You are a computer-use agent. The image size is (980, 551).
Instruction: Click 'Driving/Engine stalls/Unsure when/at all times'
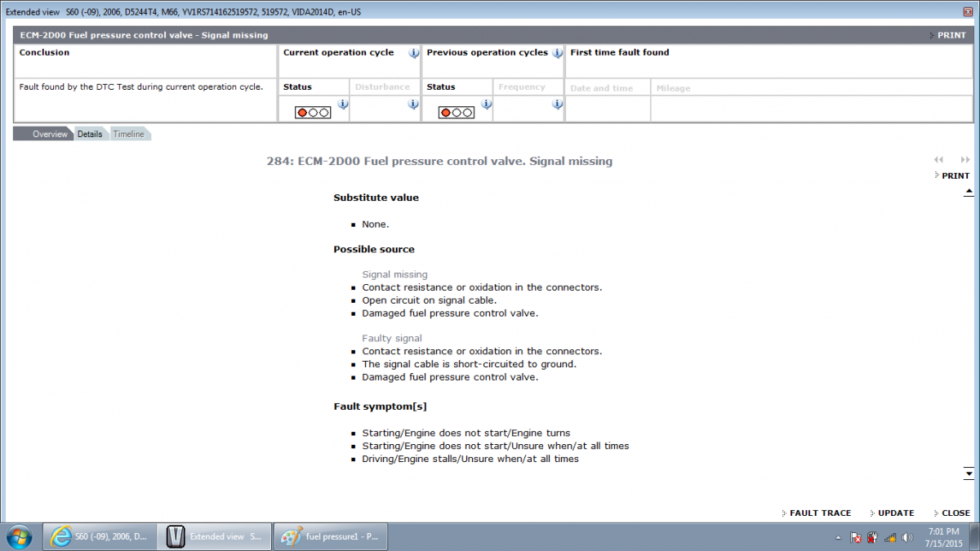pos(470,459)
